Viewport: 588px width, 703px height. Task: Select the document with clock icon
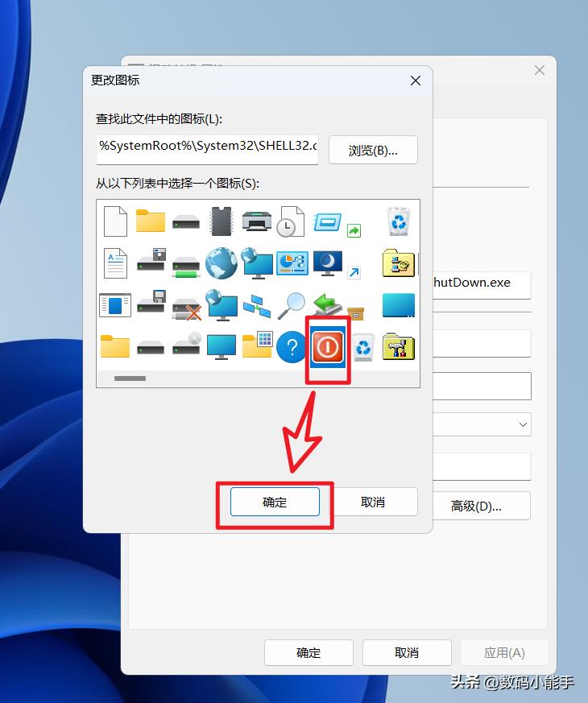coord(290,221)
